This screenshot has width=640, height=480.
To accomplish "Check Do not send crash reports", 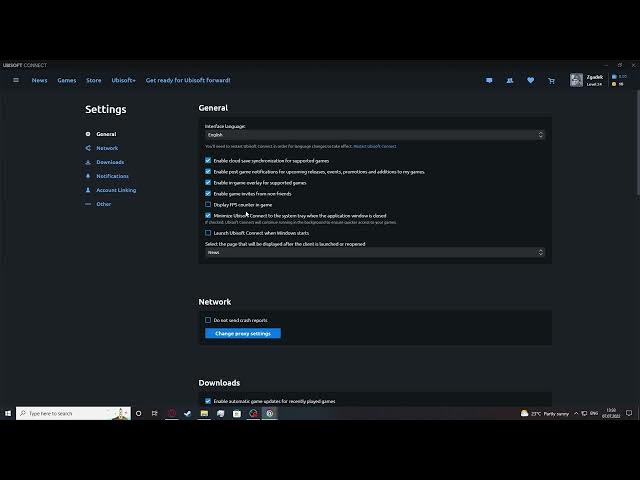I will click(208, 320).
